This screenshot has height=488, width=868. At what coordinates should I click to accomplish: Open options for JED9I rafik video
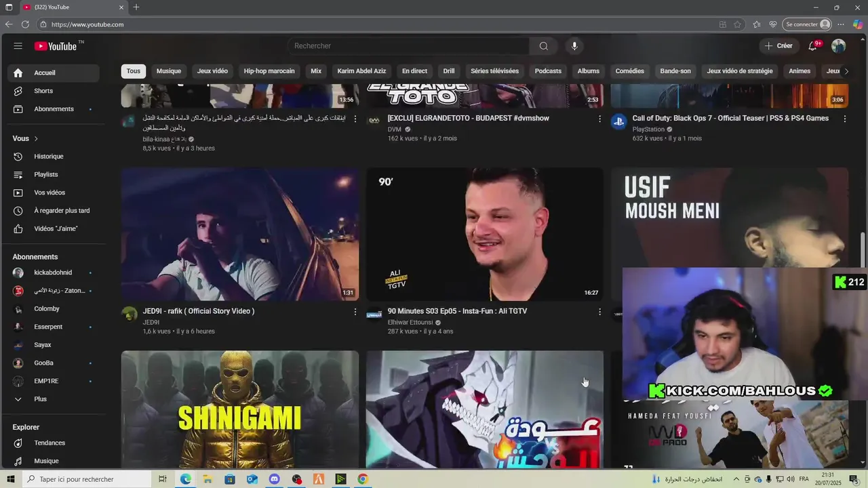click(x=355, y=312)
